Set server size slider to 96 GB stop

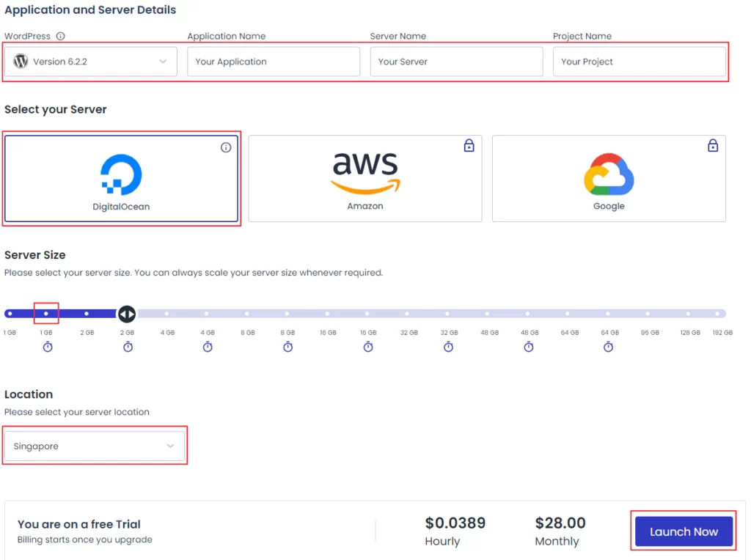click(x=648, y=314)
